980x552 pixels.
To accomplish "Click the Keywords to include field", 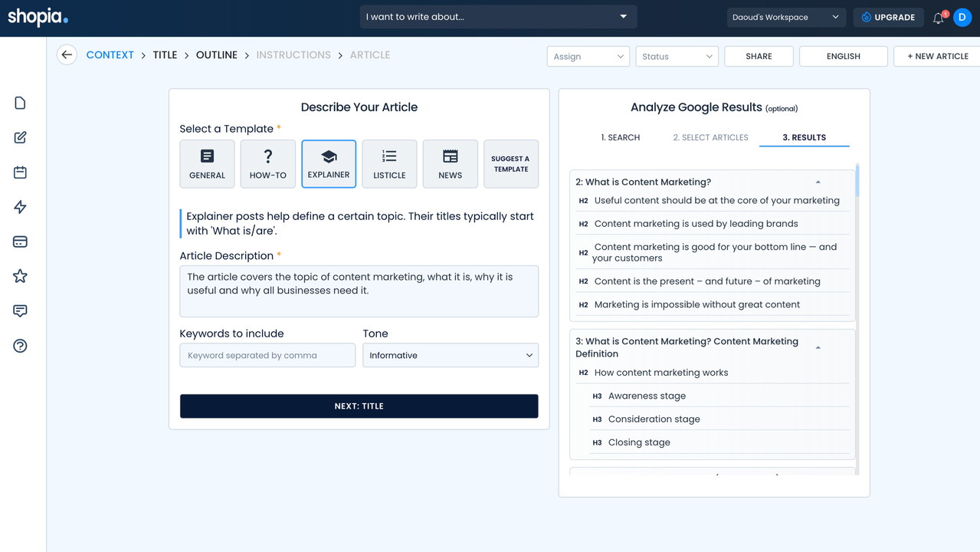I will tap(267, 356).
